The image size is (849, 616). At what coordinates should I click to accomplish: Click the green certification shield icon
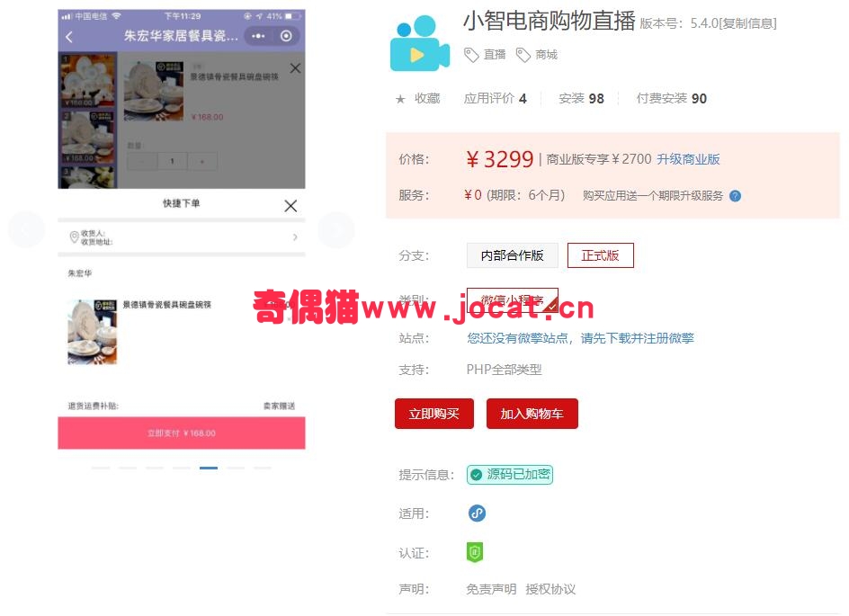coord(475,552)
